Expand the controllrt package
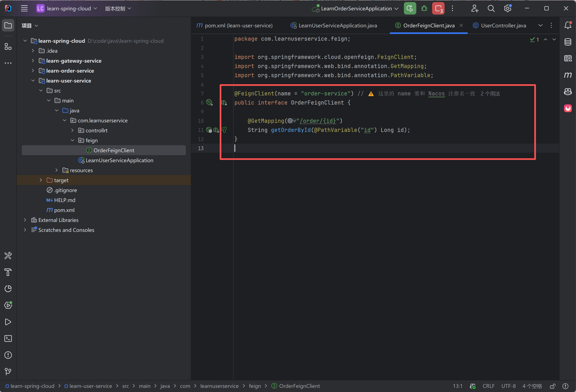Image resolution: width=576 pixels, height=392 pixels. tap(72, 130)
